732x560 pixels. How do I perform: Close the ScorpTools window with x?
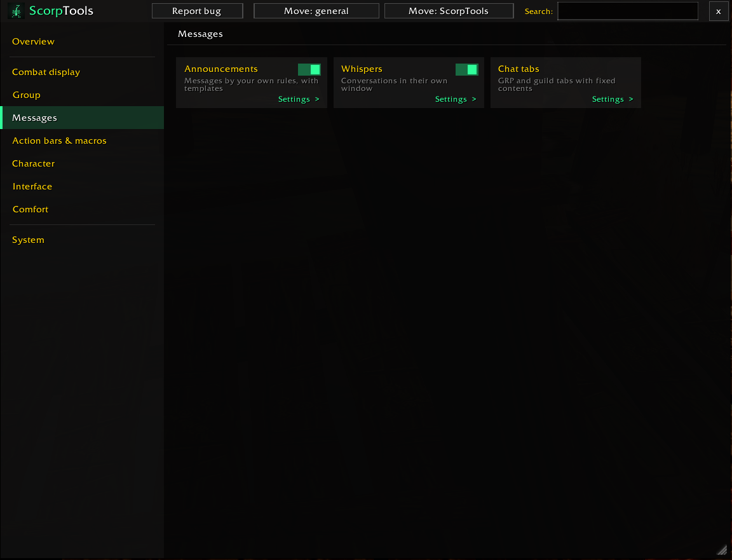(718, 11)
